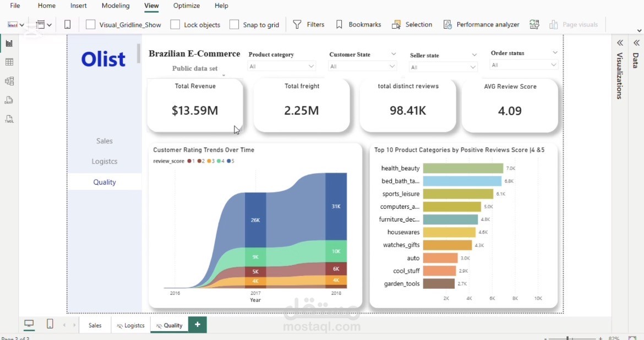Image resolution: width=644 pixels, height=340 pixels.
Task: Click the hidden-page eye icon on the Quality tab
Action: [159, 326]
